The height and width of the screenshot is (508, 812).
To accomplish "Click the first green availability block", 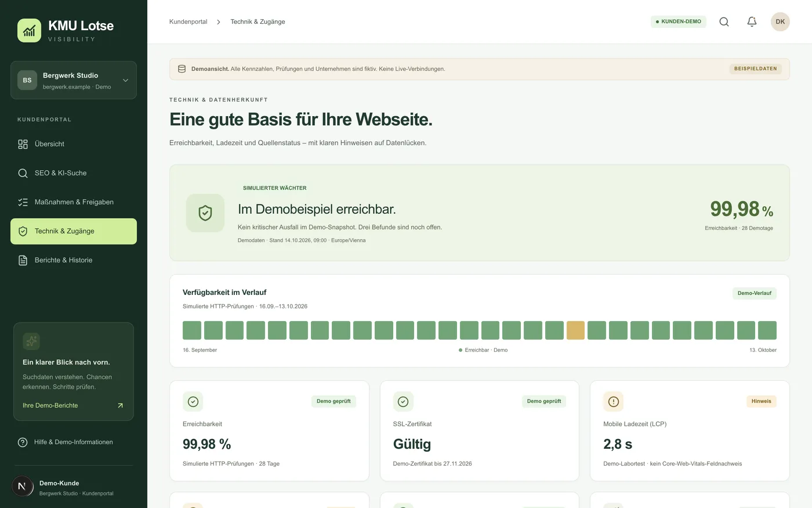I will click(x=192, y=330).
